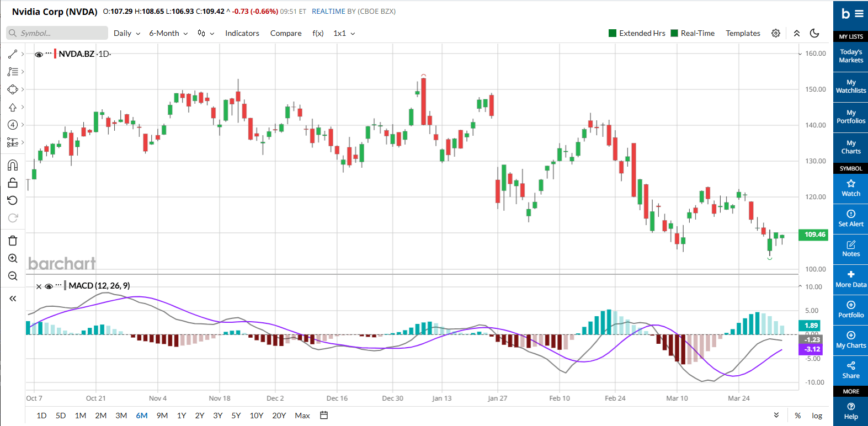Zoom out using magnifier minus icon
This screenshot has height=426, width=868.
pyautogui.click(x=13, y=276)
